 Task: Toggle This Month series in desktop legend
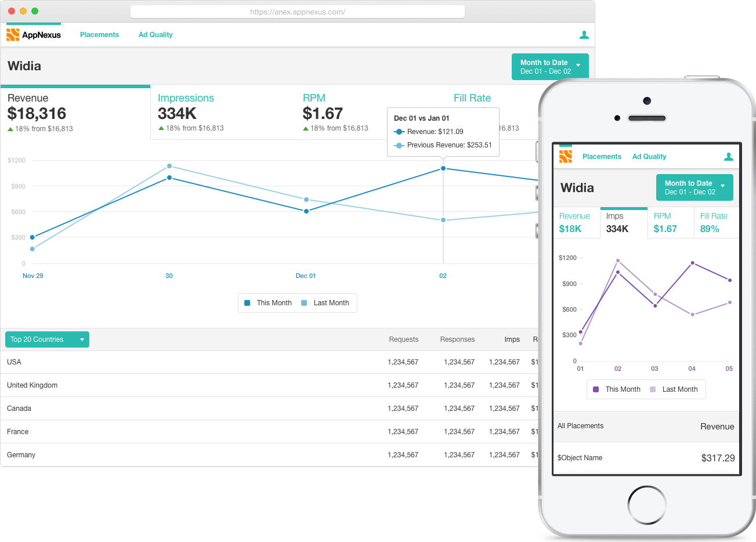click(x=268, y=303)
